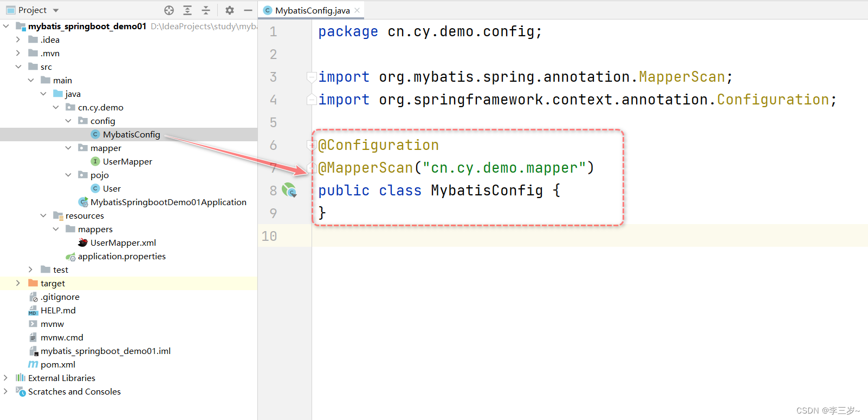Expand the target folder

click(x=18, y=283)
